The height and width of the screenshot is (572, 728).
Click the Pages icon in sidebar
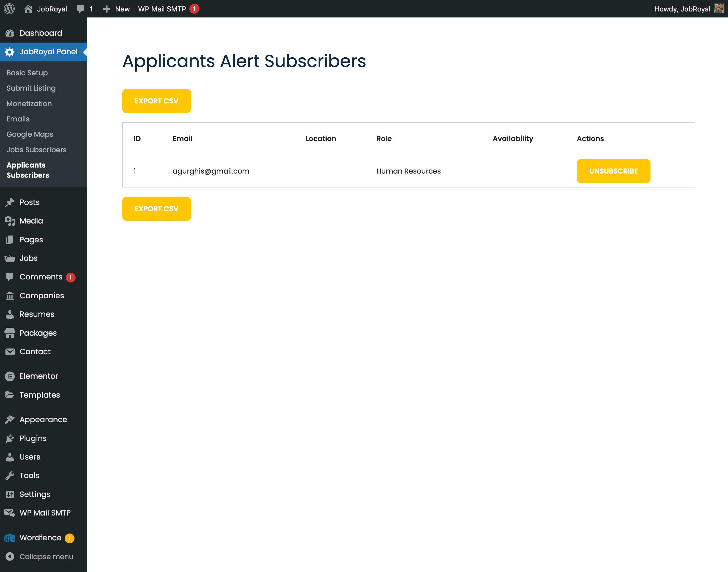coord(10,240)
